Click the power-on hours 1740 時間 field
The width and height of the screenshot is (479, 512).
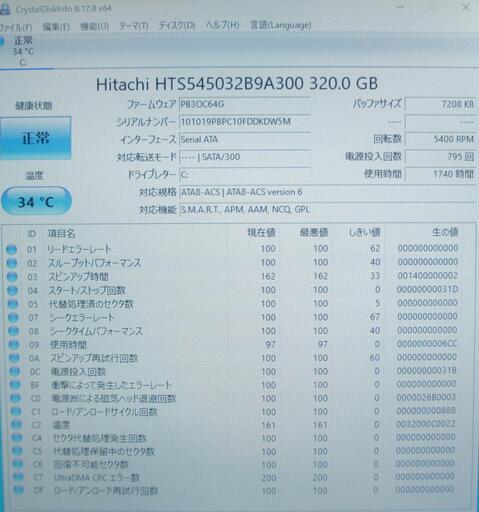point(440,174)
